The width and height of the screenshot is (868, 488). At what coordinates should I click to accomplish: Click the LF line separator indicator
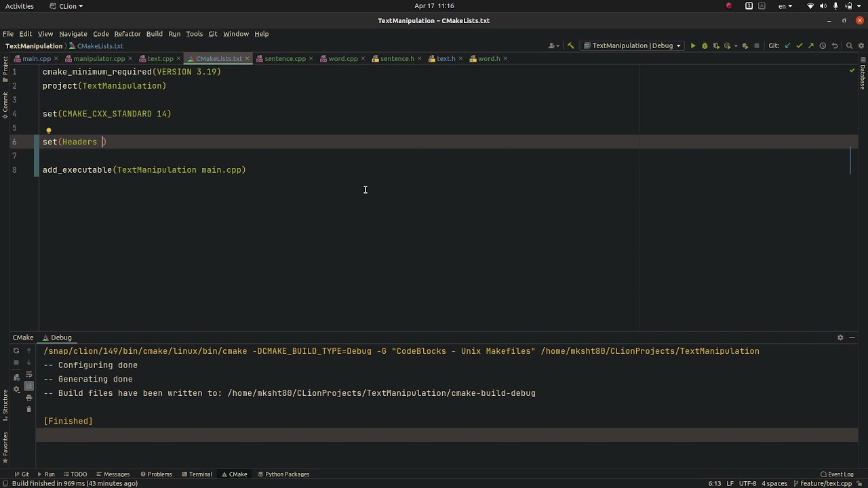(x=730, y=484)
